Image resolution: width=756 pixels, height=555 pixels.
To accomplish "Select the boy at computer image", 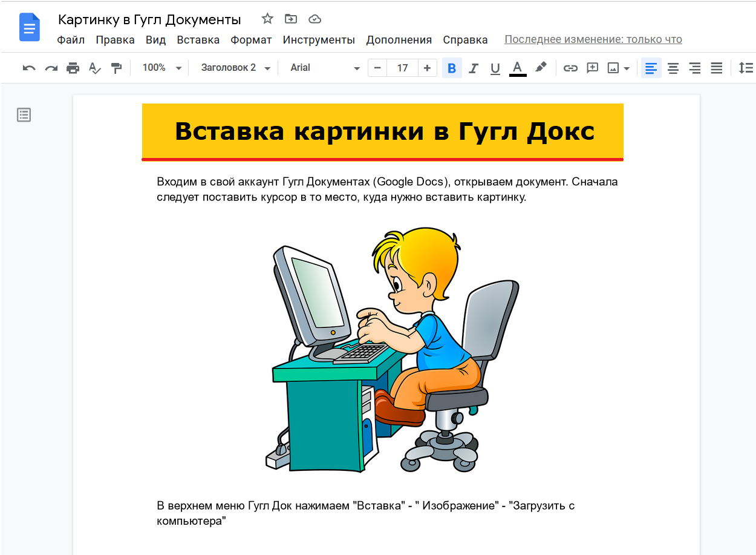I will coord(393,350).
